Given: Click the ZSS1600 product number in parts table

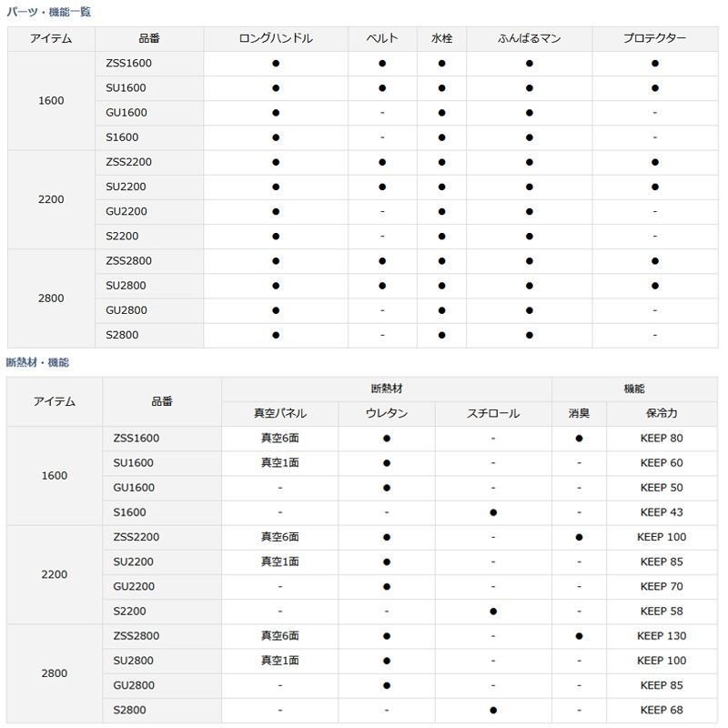Looking at the screenshot, I should [x=128, y=63].
